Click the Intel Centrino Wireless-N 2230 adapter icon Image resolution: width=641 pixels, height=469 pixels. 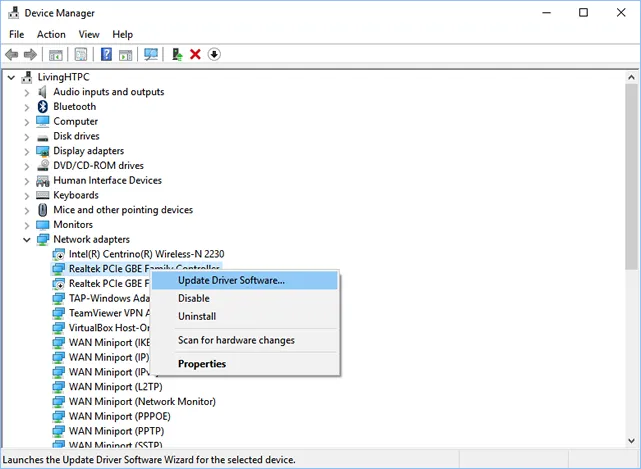tap(58, 254)
